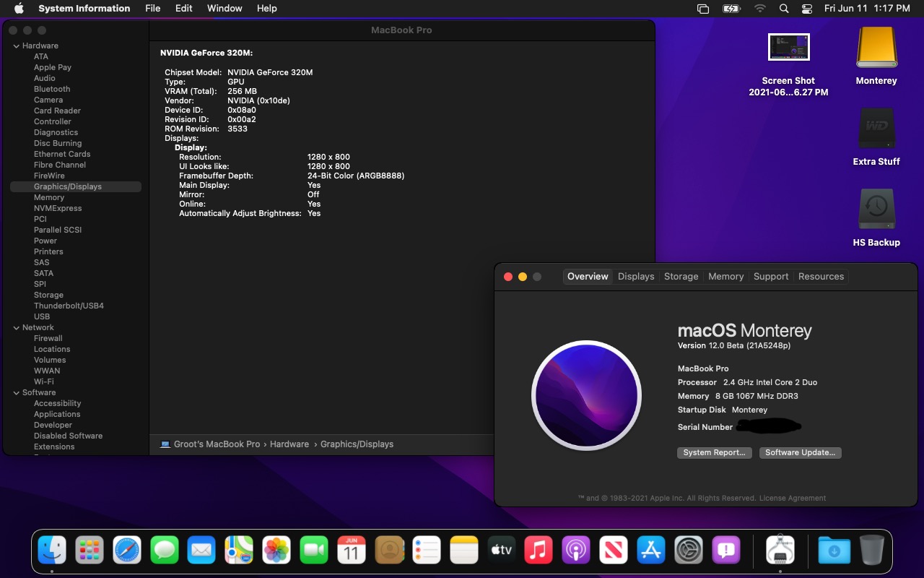Open News app in the Dock
This screenshot has width=924, height=578.
point(614,551)
